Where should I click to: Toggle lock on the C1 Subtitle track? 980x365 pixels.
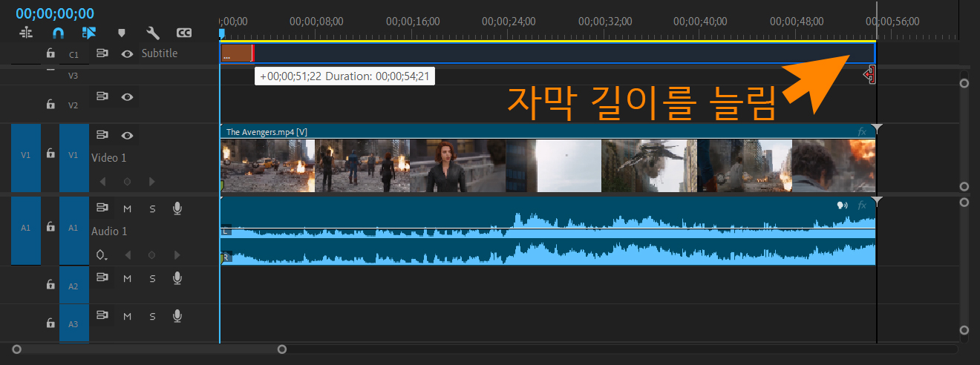pos(50,53)
